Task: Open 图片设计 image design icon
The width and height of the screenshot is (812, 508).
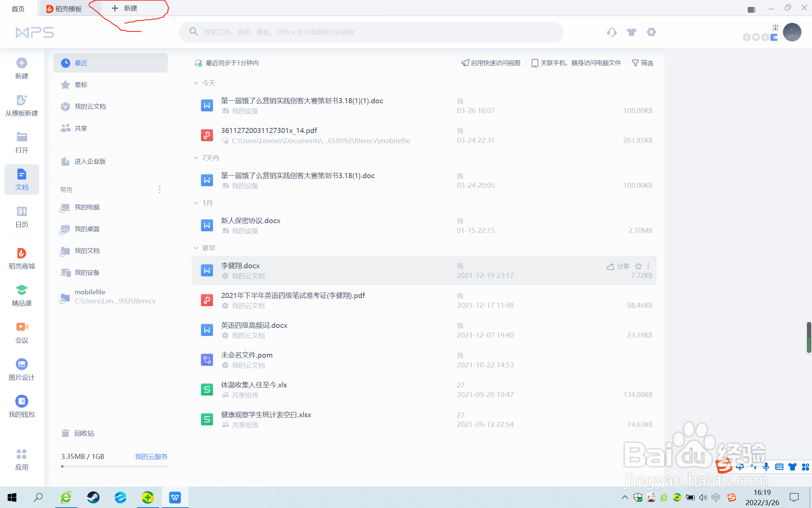Action: 22,364
